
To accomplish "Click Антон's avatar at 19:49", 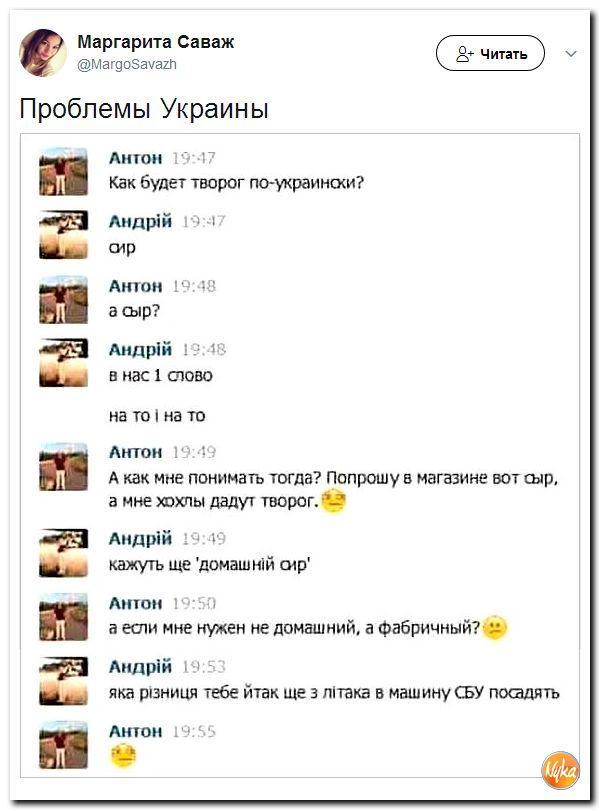I will coord(64,466).
